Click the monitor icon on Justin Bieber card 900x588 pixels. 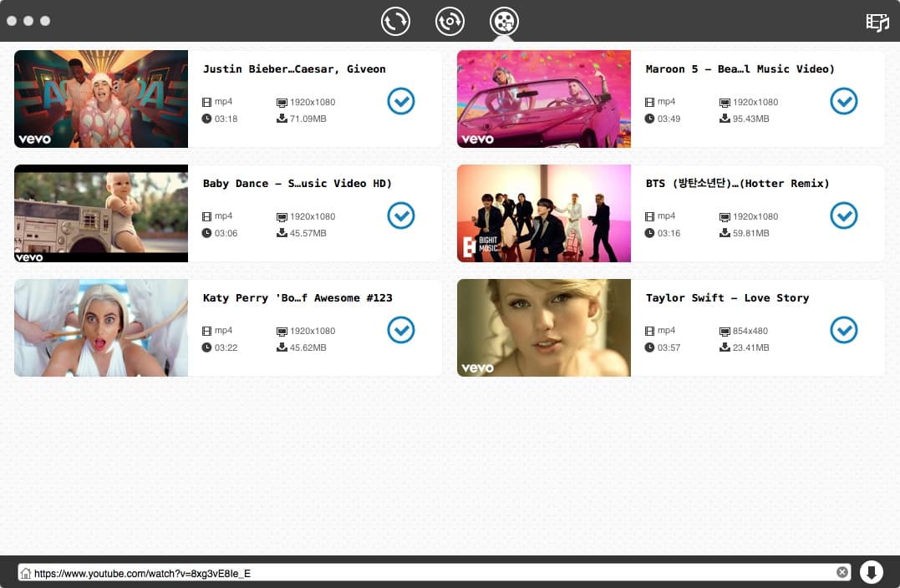pos(282,103)
